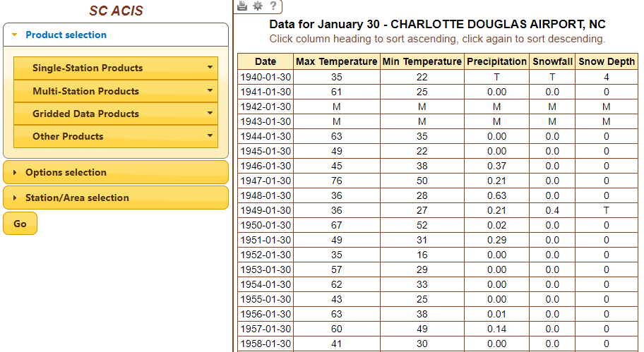Sort by Snowfall column heading

(x=552, y=61)
